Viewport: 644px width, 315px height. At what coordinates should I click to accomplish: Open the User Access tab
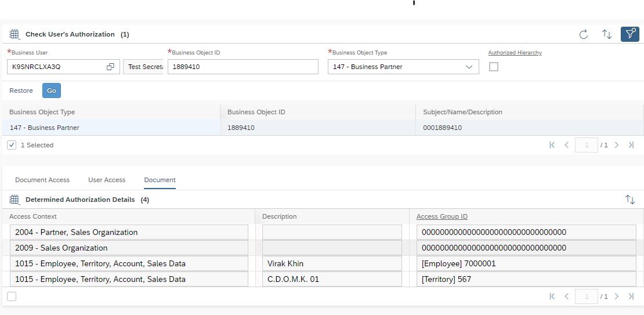(x=107, y=180)
